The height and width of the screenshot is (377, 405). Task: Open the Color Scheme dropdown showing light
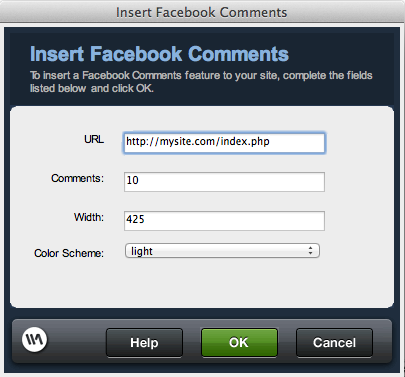[222, 251]
